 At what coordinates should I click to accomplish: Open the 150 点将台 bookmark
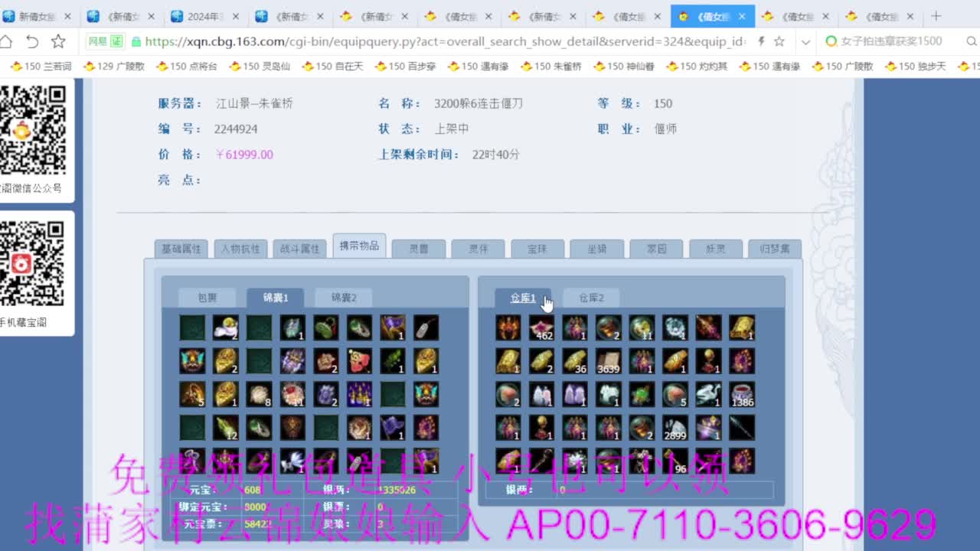click(187, 67)
